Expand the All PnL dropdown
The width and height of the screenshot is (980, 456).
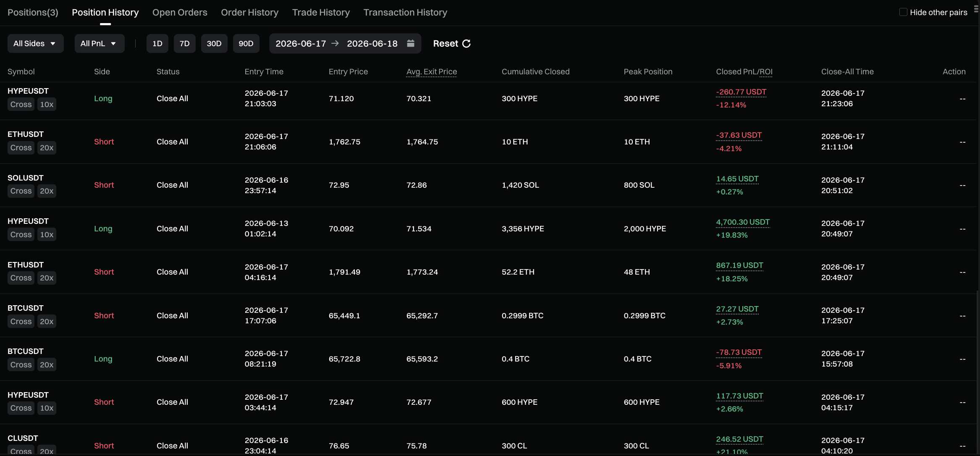pos(100,44)
